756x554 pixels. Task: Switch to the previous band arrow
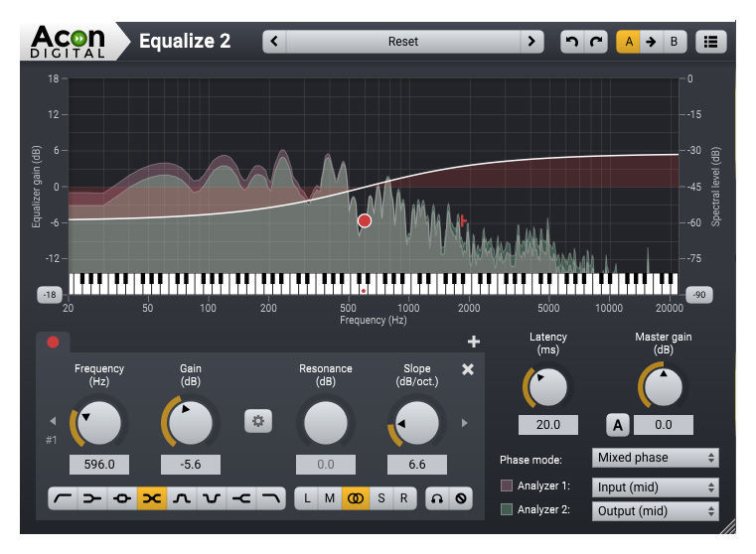coord(53,421)
